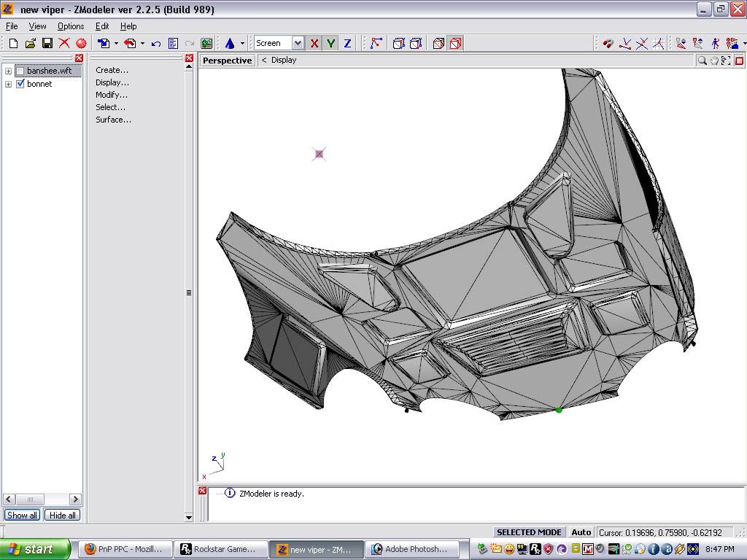
Task: Enable the banshee.wft checkbox
Action: (20, 71)
